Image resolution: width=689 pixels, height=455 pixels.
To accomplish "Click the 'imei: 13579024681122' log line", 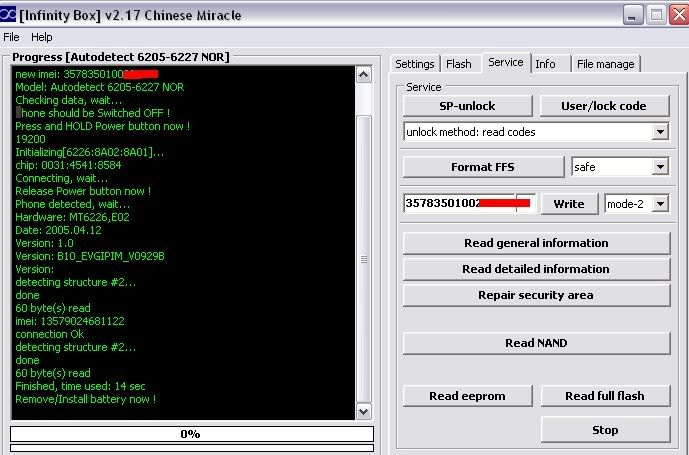I will click(x=70, y=321).
